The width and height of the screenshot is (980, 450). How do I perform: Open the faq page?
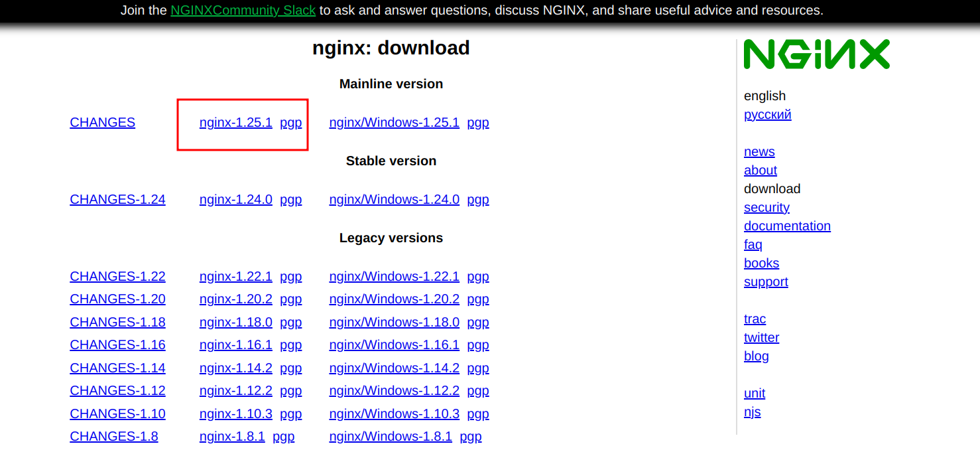753,244
